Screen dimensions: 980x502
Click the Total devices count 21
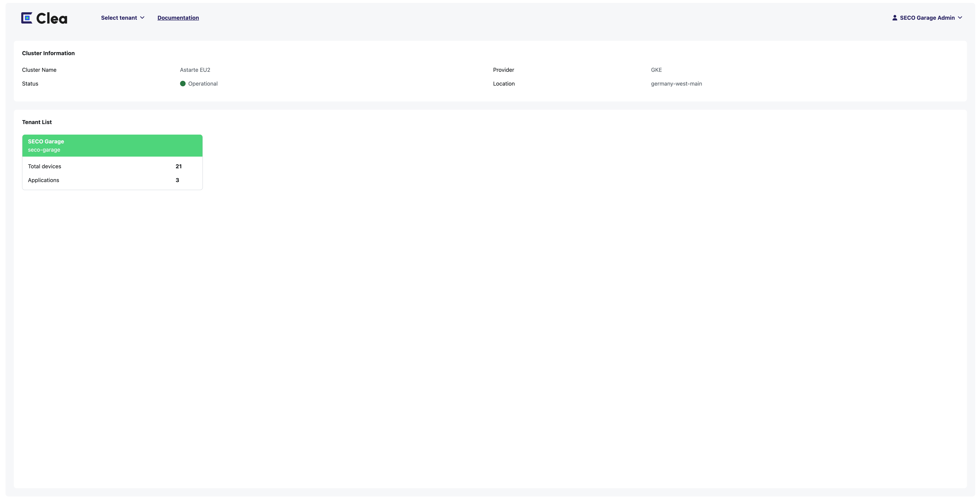point(178,166)
